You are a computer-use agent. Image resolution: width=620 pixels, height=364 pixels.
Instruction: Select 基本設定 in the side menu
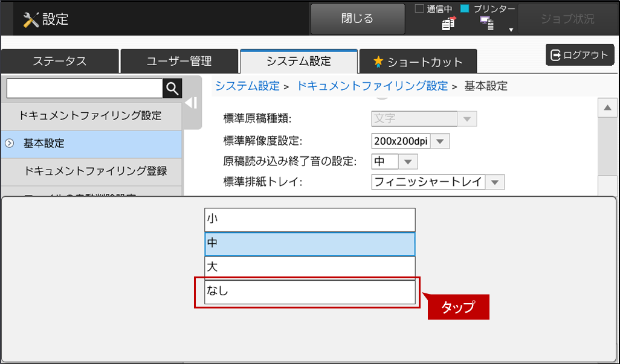(x=91, y=143)
